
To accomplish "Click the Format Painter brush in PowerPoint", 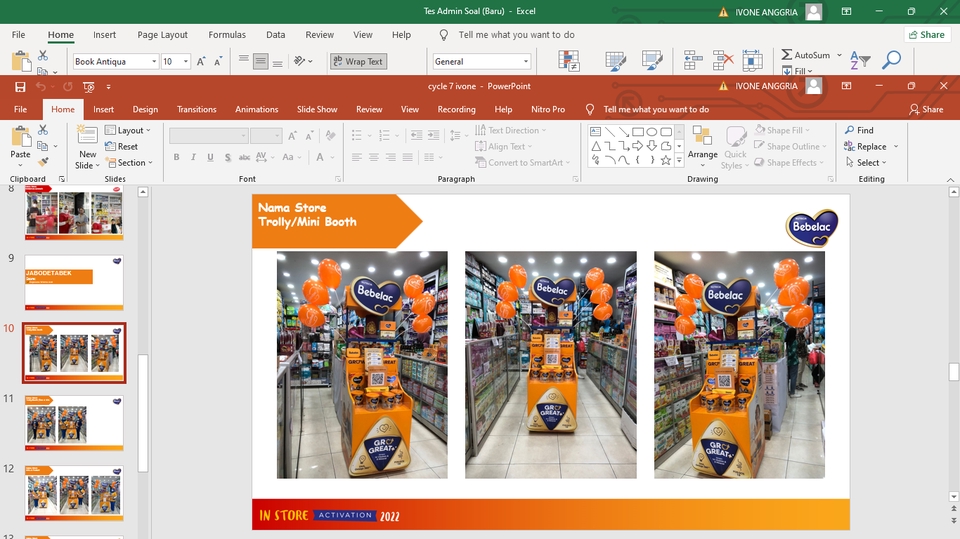I will (x=42, y=162).
